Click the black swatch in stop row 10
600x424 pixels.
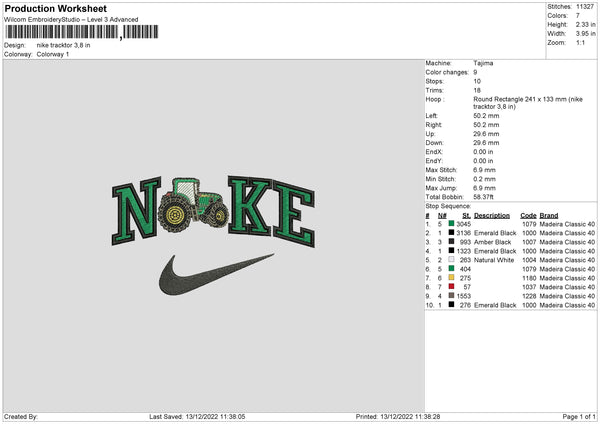pos(452,305)
